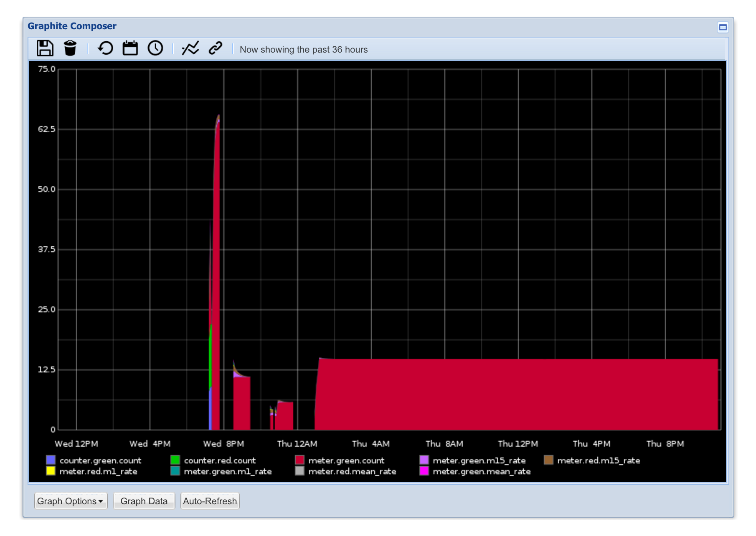Click the 'Thu 8AM' x-axis label

point(444,444)
